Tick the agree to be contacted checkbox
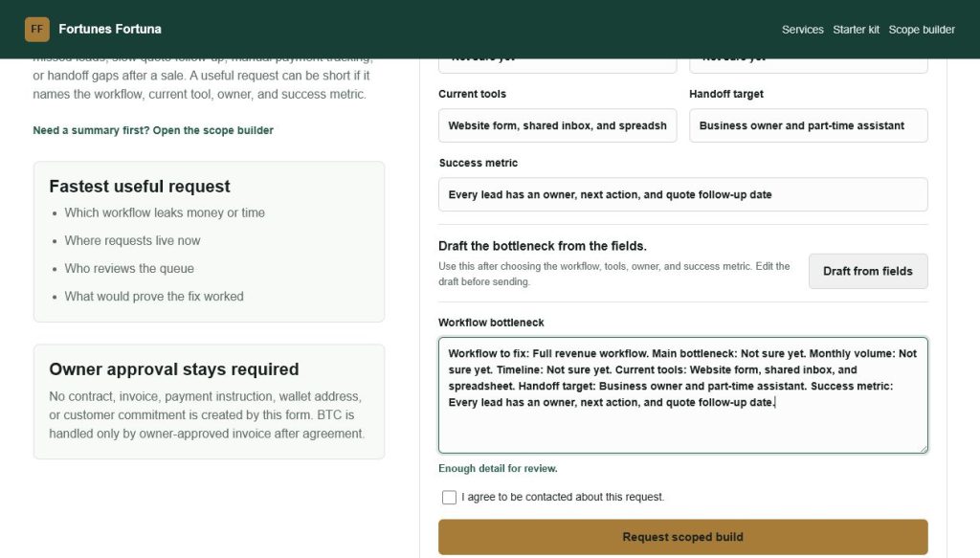 tap(449, 498)
